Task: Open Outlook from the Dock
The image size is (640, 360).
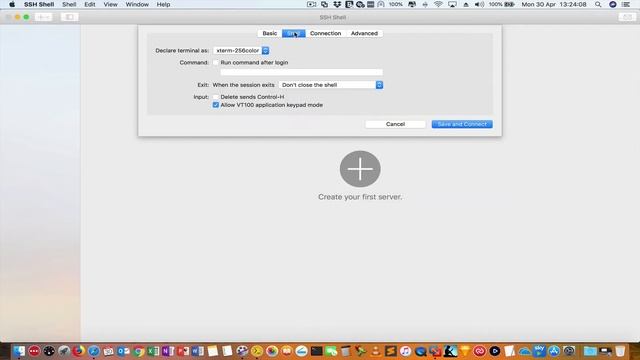Action: pos(123,351)
